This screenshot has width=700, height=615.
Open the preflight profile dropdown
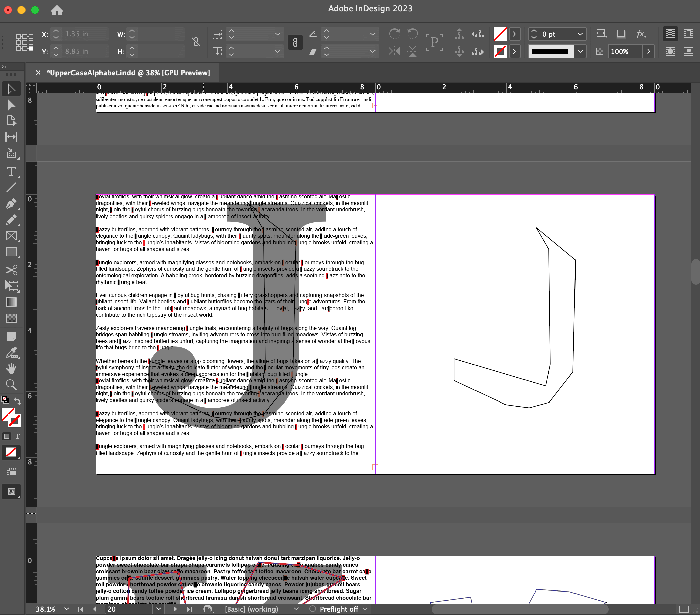click(x=296, y=609)
